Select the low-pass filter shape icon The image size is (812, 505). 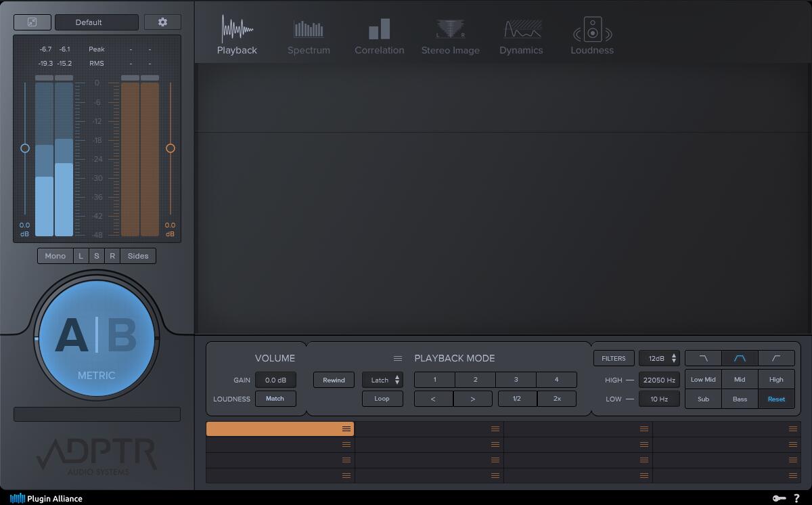pyautogui.click(x=703, y=359)
